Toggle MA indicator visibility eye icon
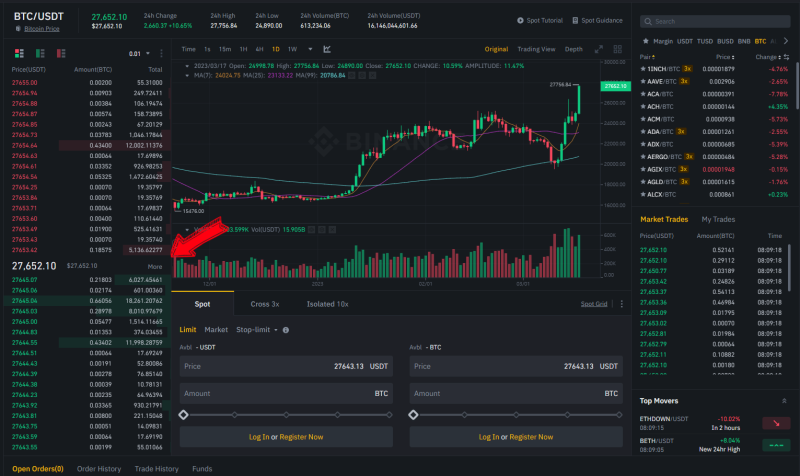 click(352, 75)
